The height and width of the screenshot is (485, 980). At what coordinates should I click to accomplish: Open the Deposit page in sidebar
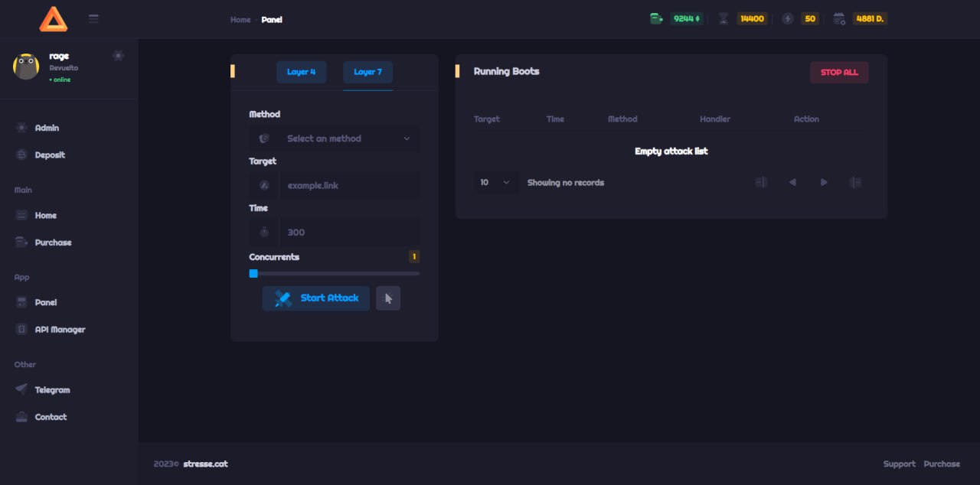(50, 155)
